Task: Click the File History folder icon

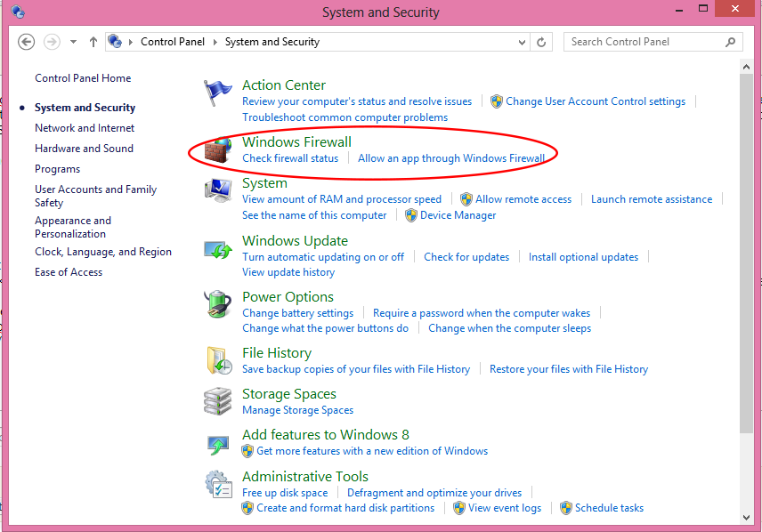Action: pyautogui.click(x=219, y=360)
